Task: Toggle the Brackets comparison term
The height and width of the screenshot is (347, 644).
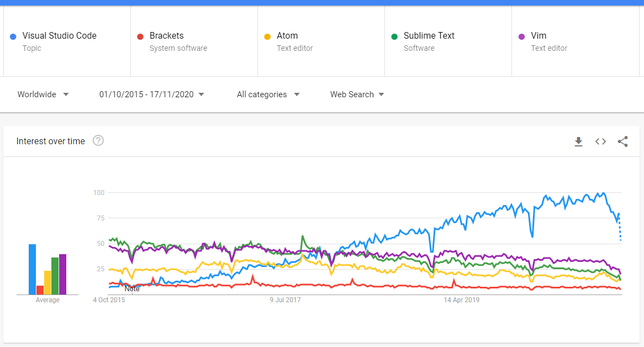Action: point(193,41)
